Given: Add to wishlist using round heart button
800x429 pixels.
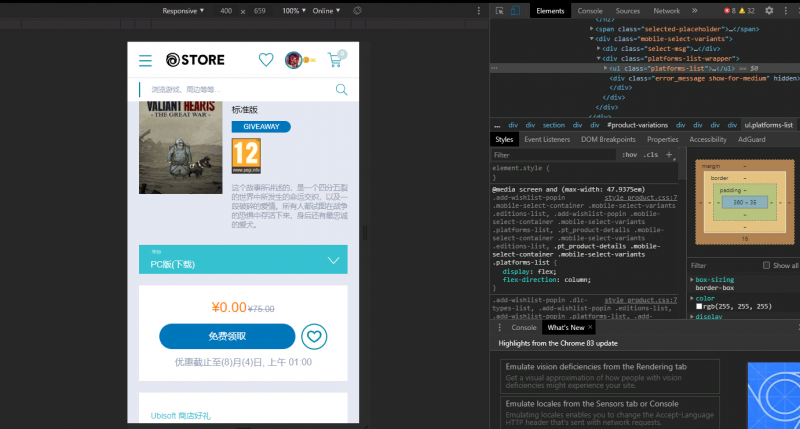Looking at the screenshot, I should click(x=314, y=337).
